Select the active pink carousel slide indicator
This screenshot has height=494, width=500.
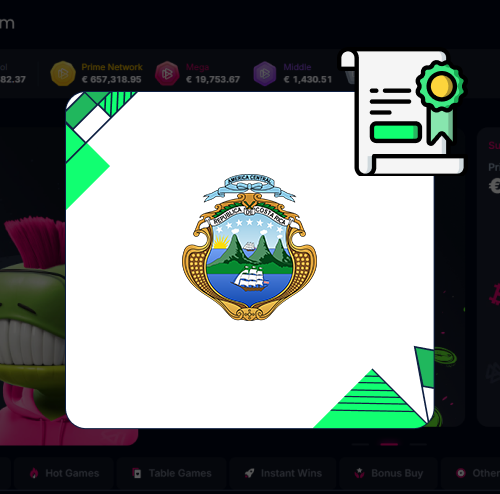click(x=389, y=444)
